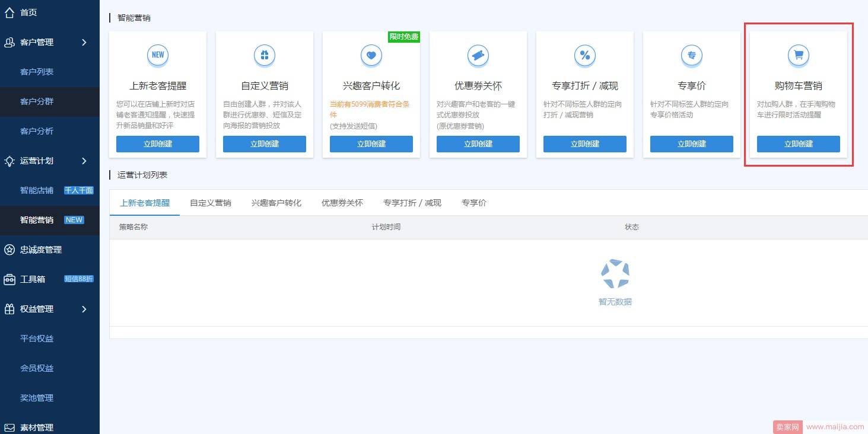Switch to the 兴趣客户转化 tab
The height and width of the screenshot is (434, 868).
pos(276,203)
